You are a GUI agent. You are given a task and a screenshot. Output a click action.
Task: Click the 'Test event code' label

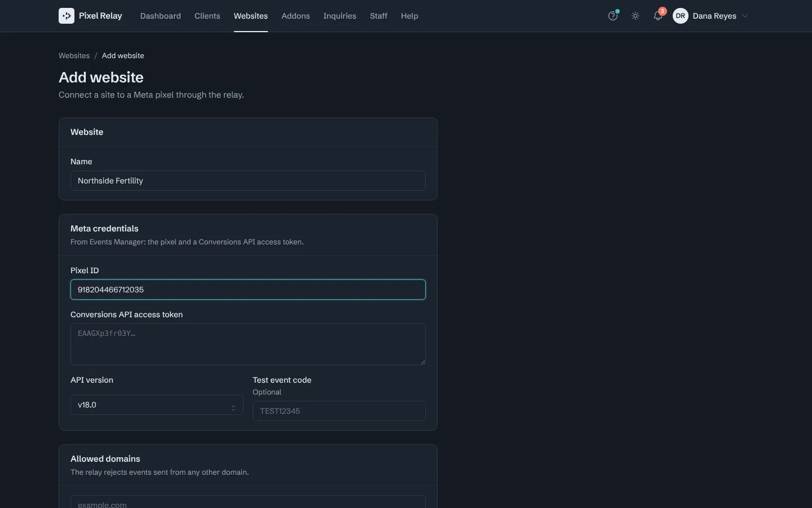pos(282,380)
